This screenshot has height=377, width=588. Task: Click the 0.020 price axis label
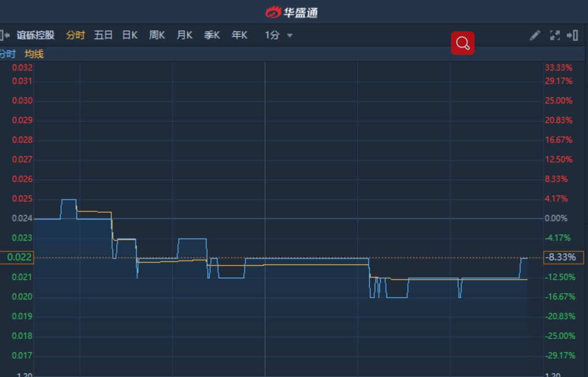pyautogui.click(x=22, y=297)
